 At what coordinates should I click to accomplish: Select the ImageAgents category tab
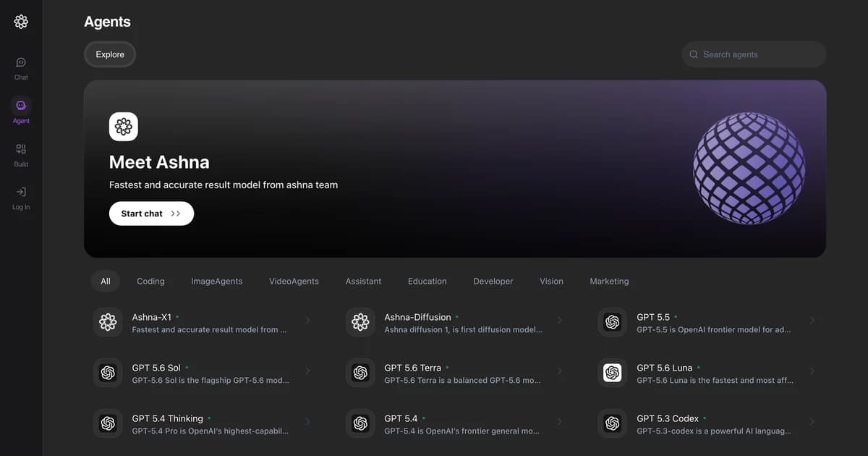(217, 281)
